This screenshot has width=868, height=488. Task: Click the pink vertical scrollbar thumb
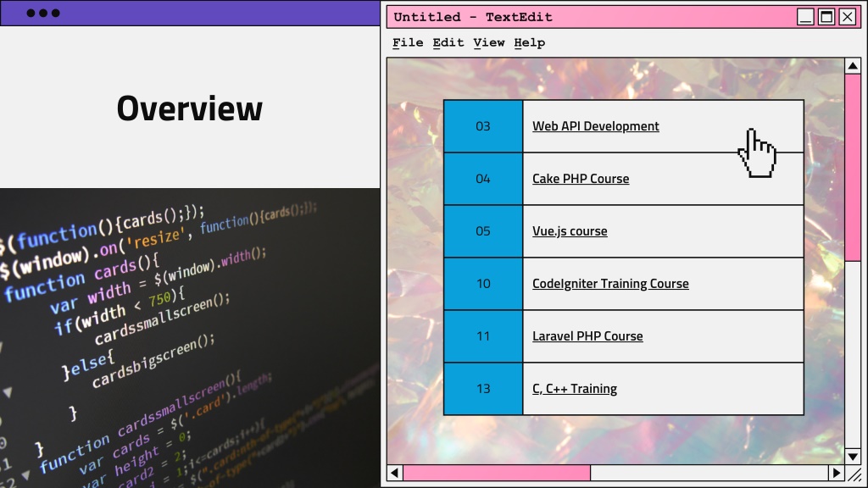853,167
